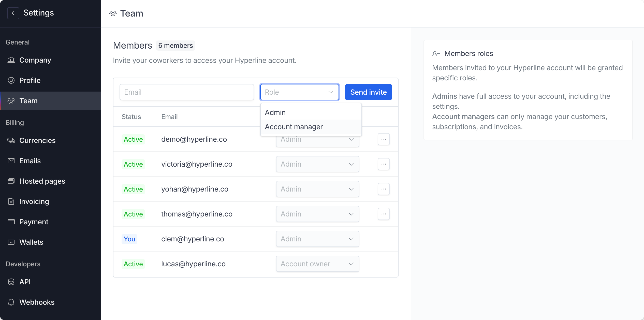Focus the Email invite input field
The image size is (644, 320).
point(187,92)
